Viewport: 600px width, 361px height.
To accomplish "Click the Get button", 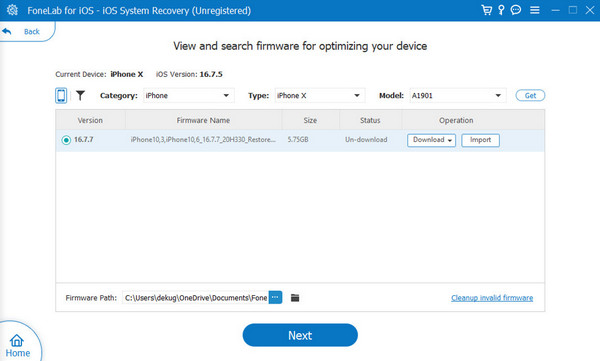I will [530, 95].
